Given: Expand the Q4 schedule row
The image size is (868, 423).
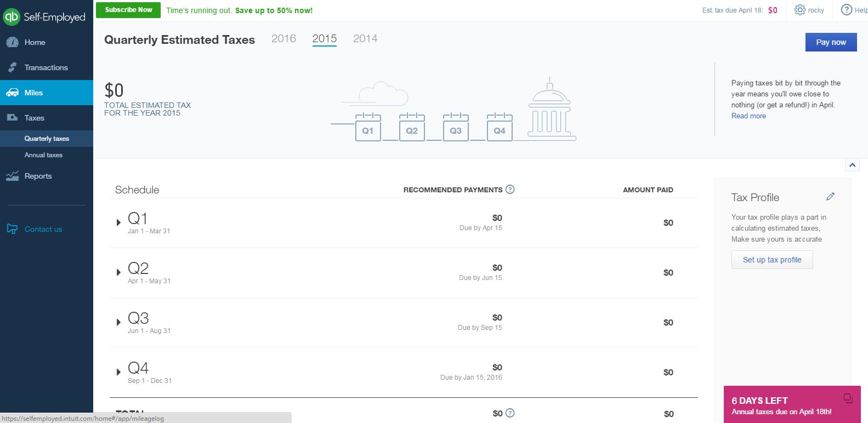Looking at the screenshot, I should (118, 372).
